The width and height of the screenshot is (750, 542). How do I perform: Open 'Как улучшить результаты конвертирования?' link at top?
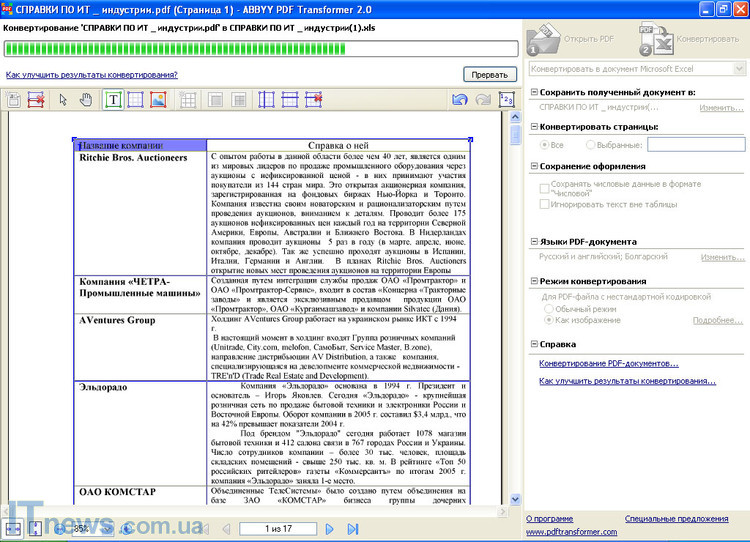pyautogui.click(x=91, y=75)
